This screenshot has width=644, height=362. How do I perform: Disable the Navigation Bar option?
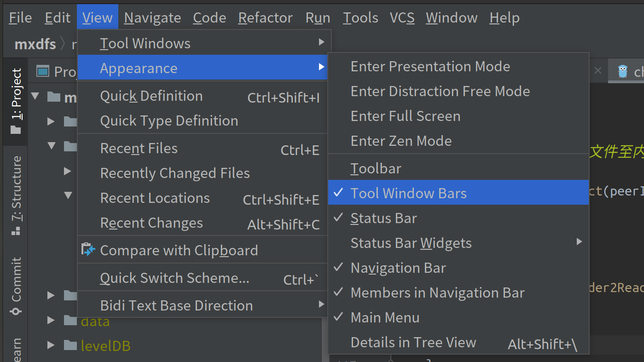pyautogui.click(x=398, y=268)
